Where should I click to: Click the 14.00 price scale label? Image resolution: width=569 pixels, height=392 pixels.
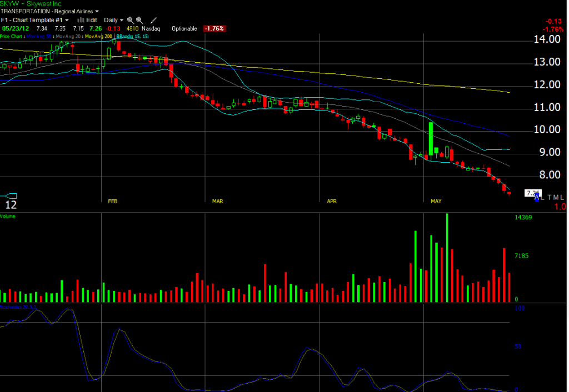547,39
